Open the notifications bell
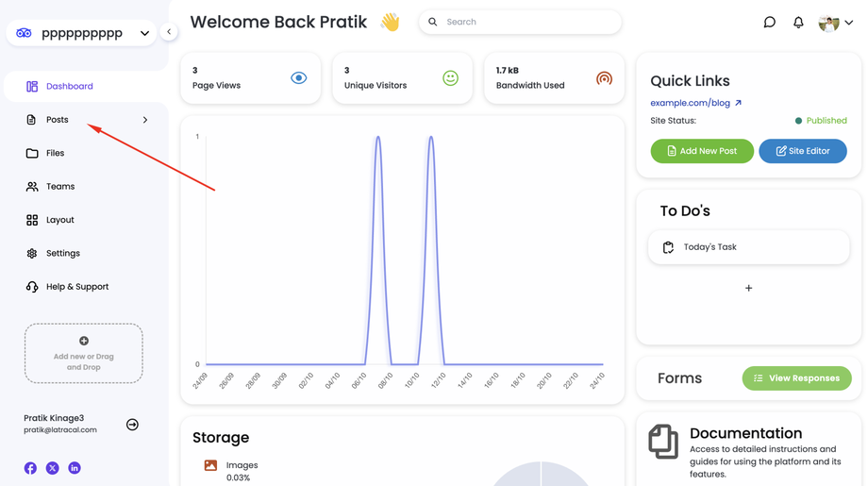The image size is (868, 486). [x=798, y=22]
